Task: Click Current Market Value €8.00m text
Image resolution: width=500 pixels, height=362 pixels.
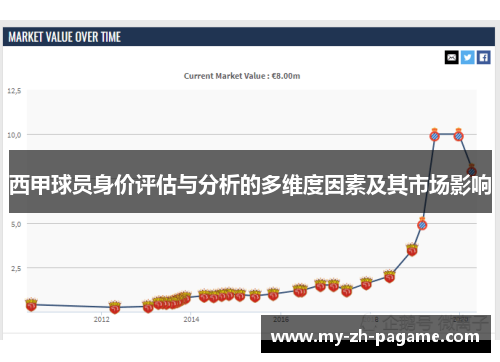Action: (x=242, y=76)
